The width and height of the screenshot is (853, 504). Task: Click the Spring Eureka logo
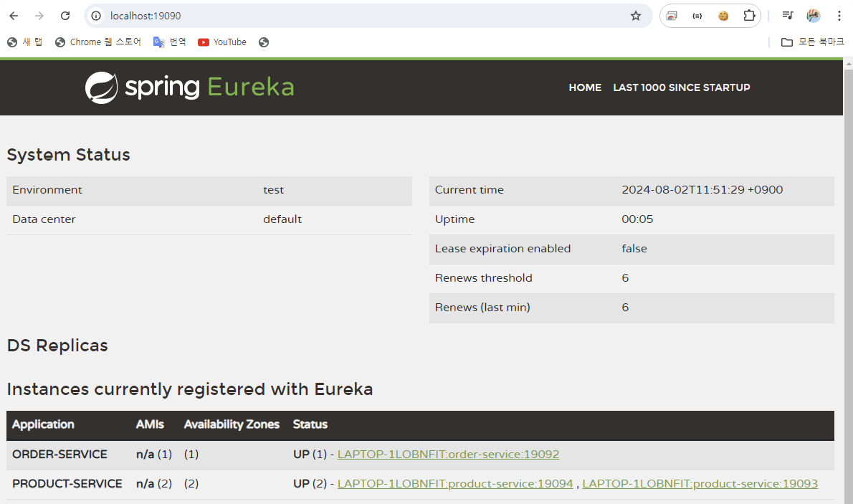click(x=189, y=87)
